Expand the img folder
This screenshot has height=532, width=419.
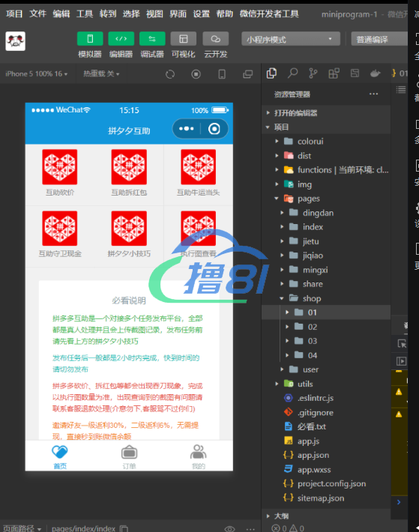(326, 184)
